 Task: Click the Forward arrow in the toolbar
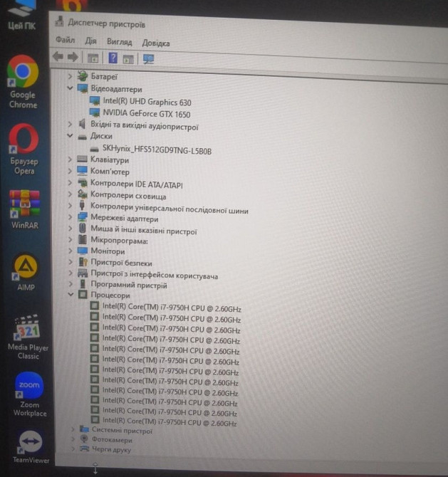click(73, 58)
